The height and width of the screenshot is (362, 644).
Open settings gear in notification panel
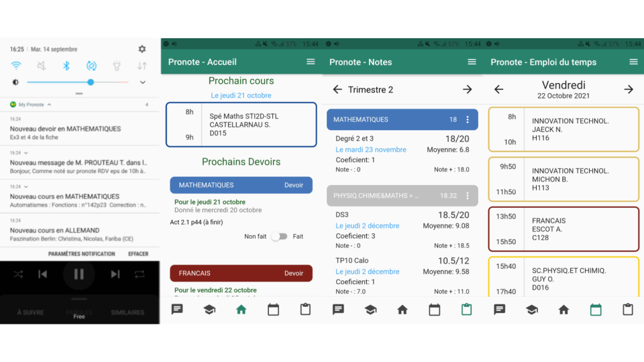pos(142,49)
